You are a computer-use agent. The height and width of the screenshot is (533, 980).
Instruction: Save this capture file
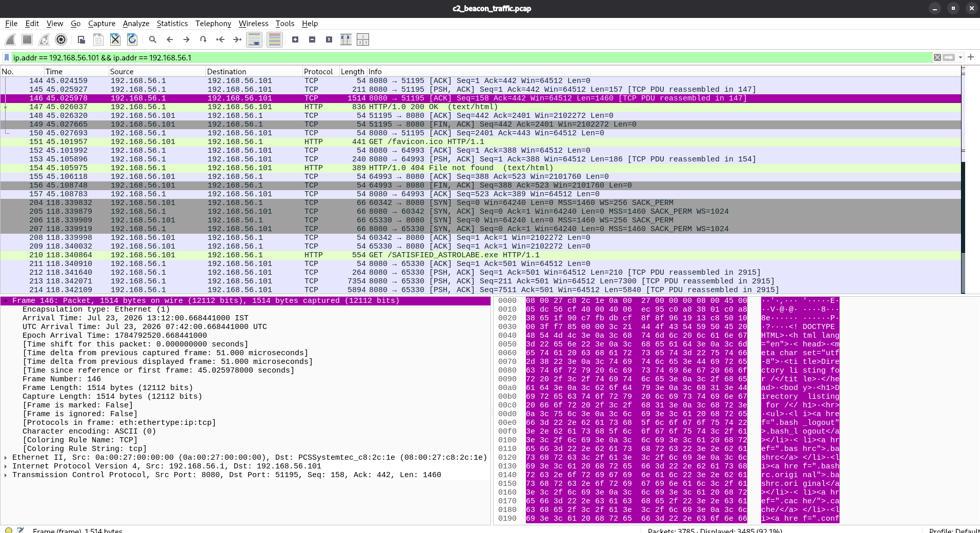(x=98, y=39)
